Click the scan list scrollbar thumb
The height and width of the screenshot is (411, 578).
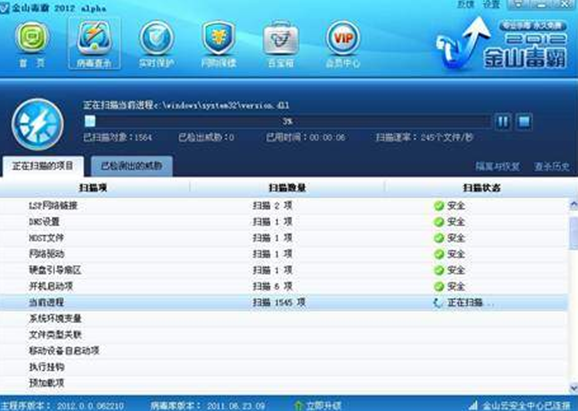(574, 233)
